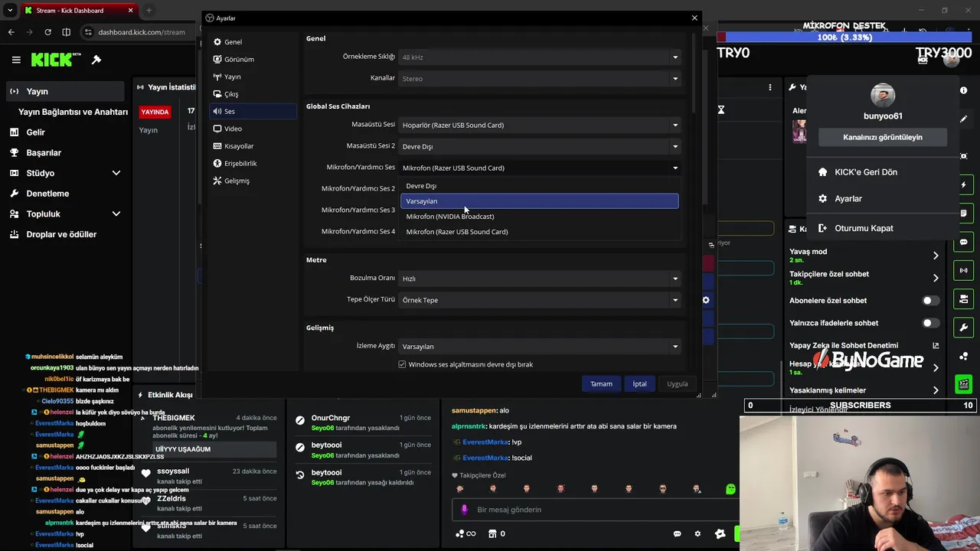Expand the Topluluk sidebar section
This screenshot has height=551, width=980.
point(116,214)
